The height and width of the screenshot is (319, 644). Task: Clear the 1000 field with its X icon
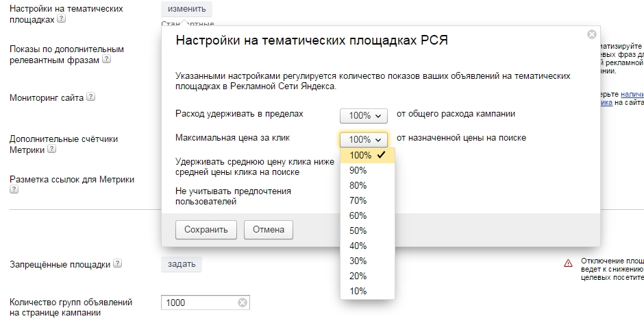click(243, 303)
